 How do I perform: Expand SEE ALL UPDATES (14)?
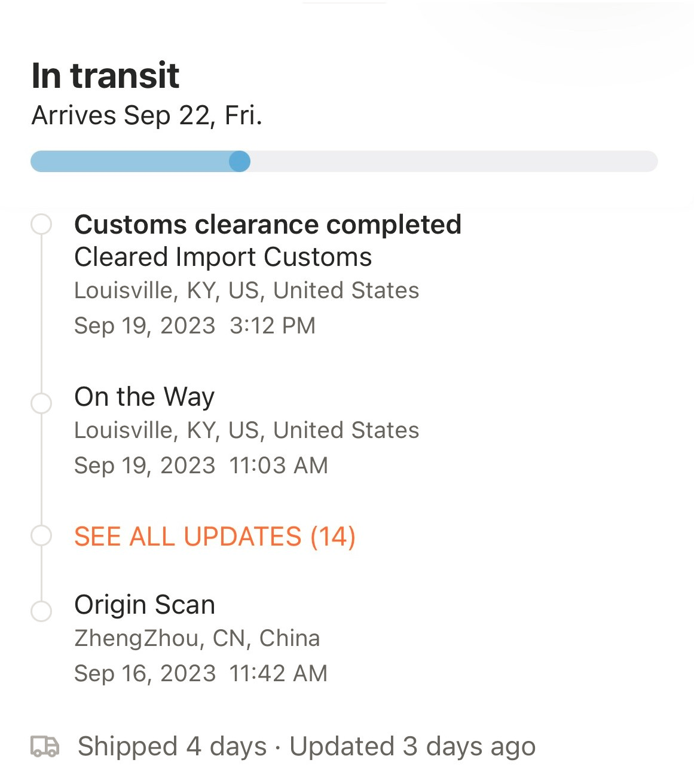point(215,536)
